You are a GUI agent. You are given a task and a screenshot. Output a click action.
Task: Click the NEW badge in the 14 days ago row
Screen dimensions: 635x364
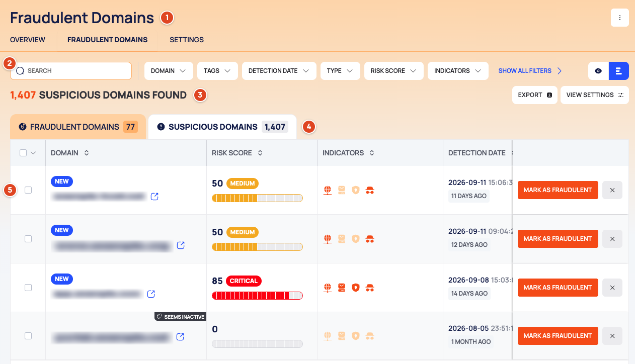click(x=62, y=279)
